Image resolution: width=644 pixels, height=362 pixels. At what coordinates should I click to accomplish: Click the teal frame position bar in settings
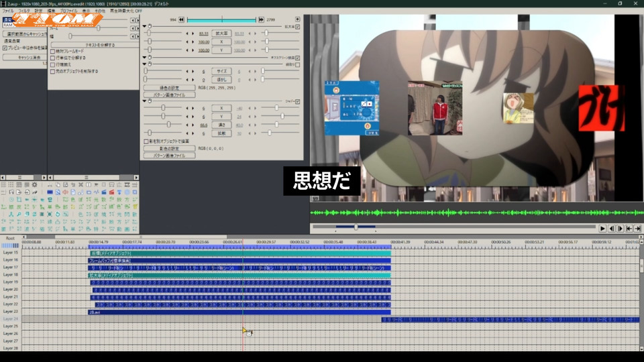[x=221, y=19]
